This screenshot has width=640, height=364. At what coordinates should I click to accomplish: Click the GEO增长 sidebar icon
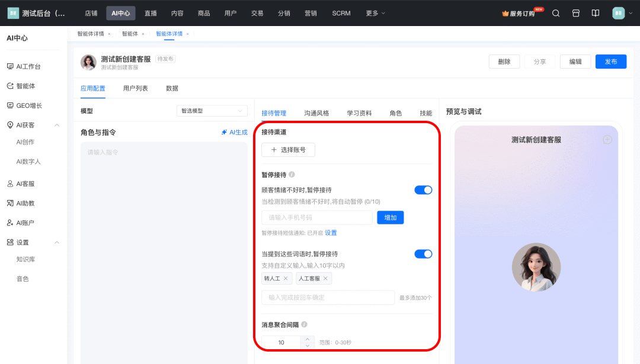(10, 105)
